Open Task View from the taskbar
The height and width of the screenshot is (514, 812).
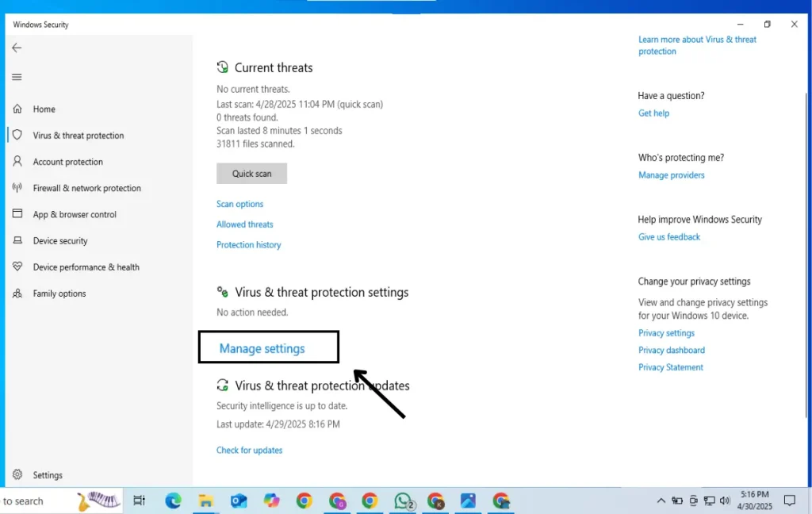140,501
